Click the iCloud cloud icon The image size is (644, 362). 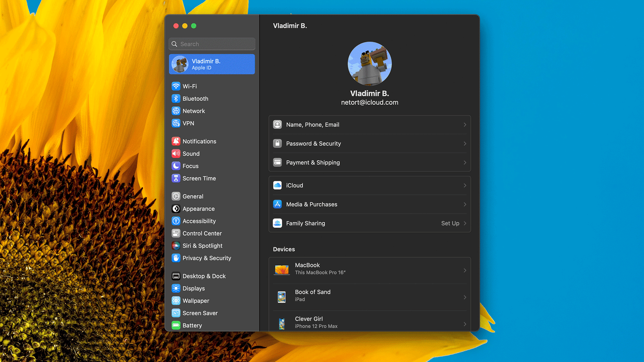pos(277,185)
